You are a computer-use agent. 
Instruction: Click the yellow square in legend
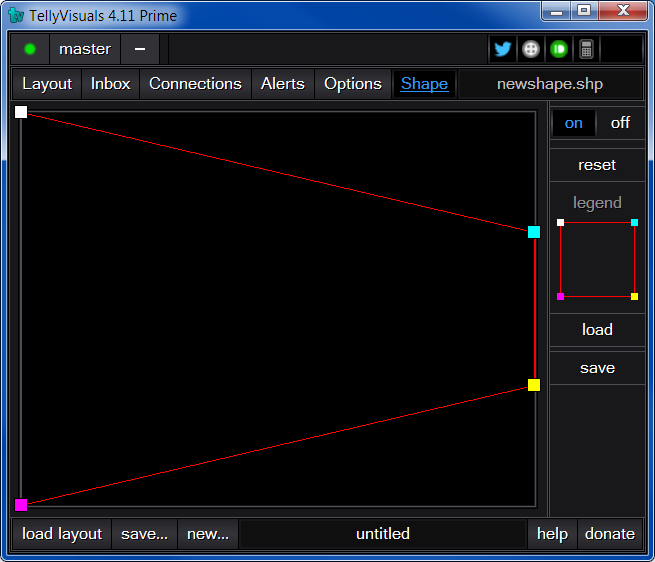pyautogui.click(x=635, y=296)
